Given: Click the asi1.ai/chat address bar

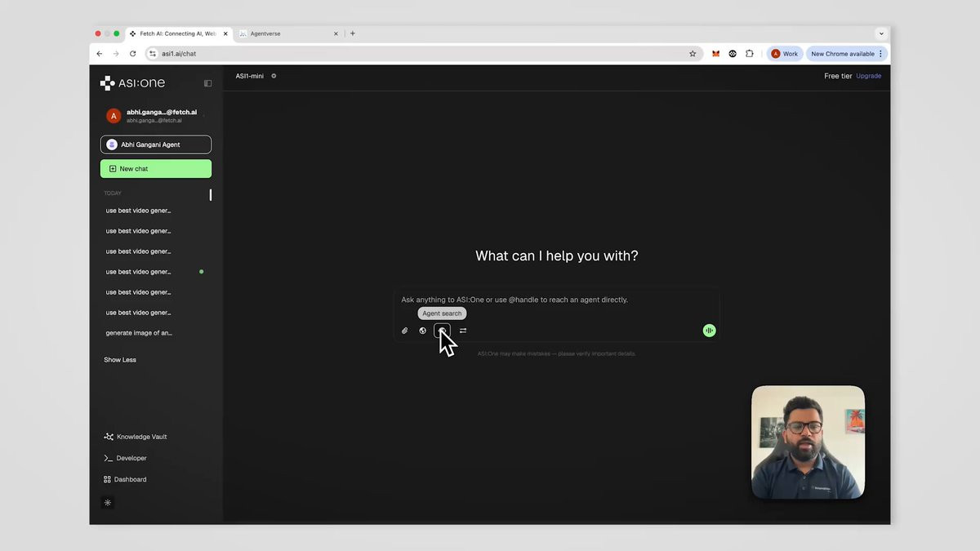Looking at the screenshot, I should point(423,54).
